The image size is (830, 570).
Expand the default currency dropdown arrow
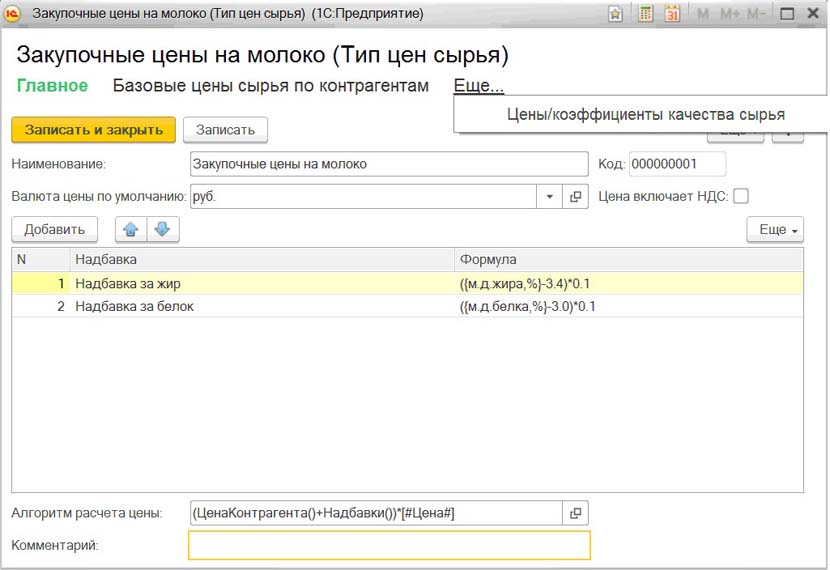tap(549, 197)
